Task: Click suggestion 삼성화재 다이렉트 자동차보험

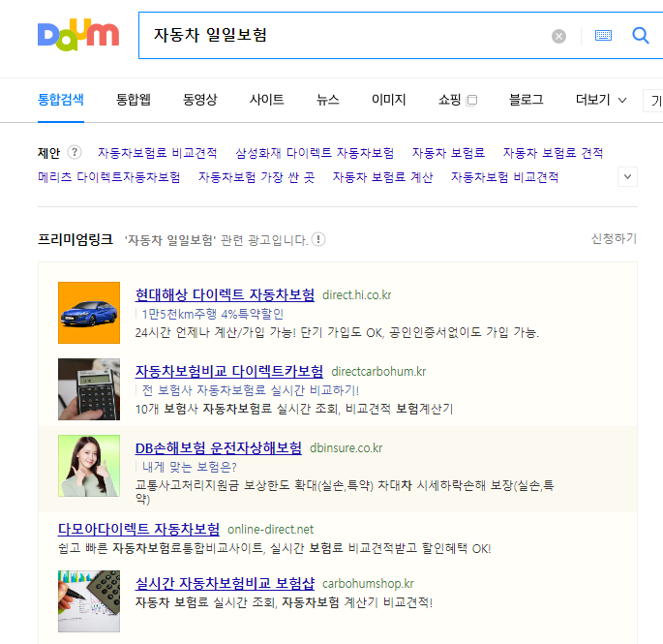Action: click(x=315, y=153)
